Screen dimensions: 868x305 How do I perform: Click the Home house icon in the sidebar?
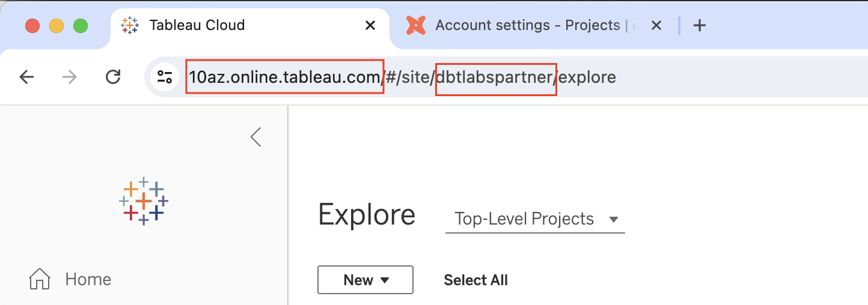pos(40,279)
